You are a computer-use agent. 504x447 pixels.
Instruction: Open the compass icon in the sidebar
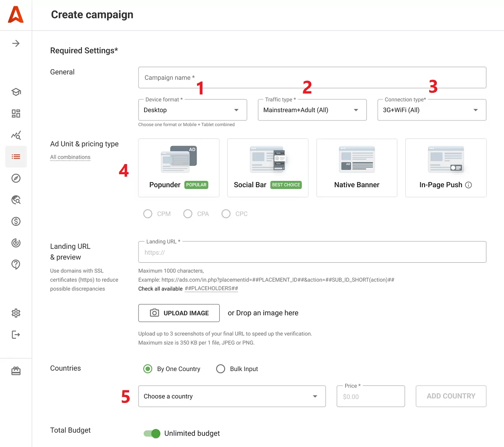(16, 178)
